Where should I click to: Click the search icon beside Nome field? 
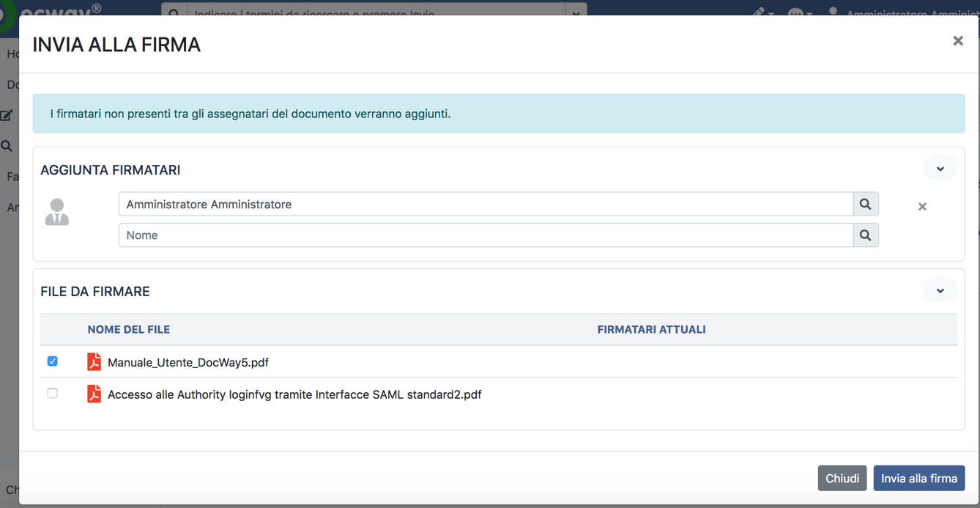pos(865,235)
